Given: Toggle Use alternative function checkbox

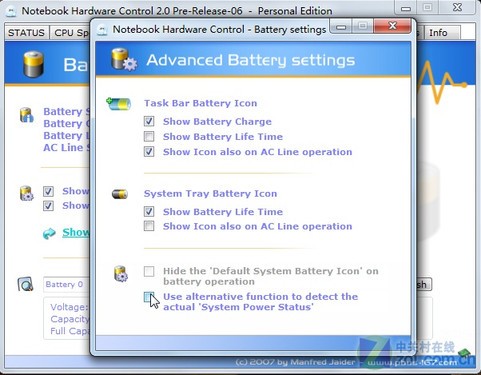Looking at the screenshot, I should coord(149,297).
